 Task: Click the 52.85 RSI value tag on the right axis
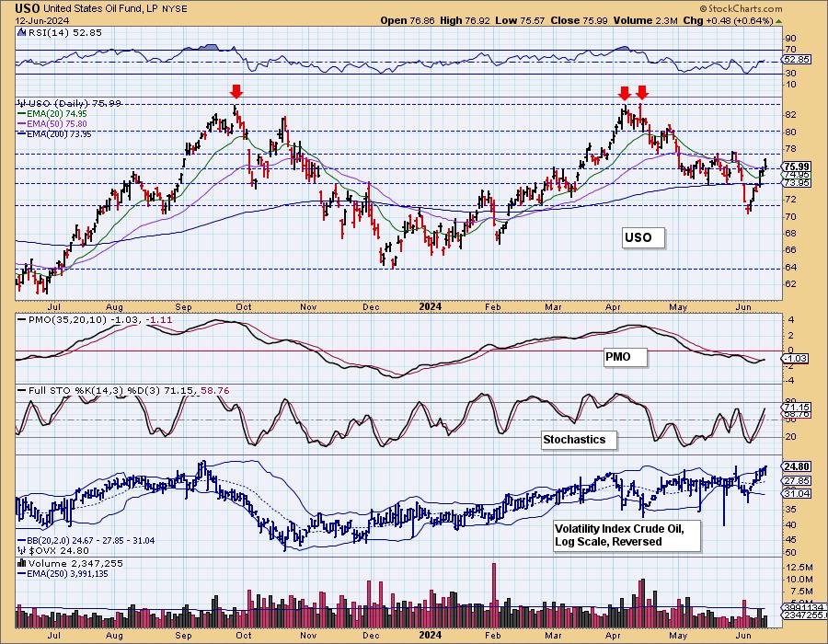point(797,60)
